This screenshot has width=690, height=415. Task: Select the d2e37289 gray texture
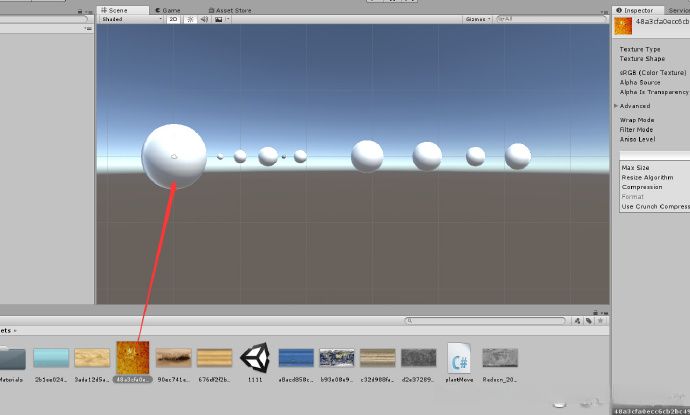[418, 363]
